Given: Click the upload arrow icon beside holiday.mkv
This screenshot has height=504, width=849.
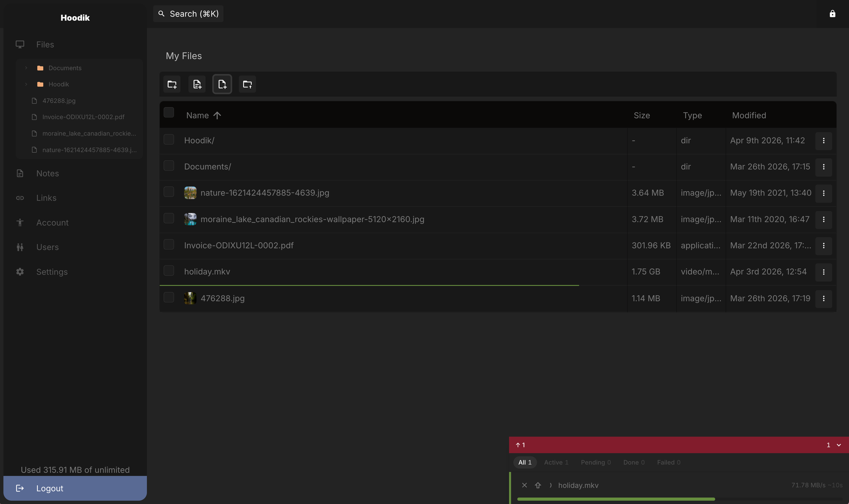Looking at the screenshot, I should coord(538,485).
